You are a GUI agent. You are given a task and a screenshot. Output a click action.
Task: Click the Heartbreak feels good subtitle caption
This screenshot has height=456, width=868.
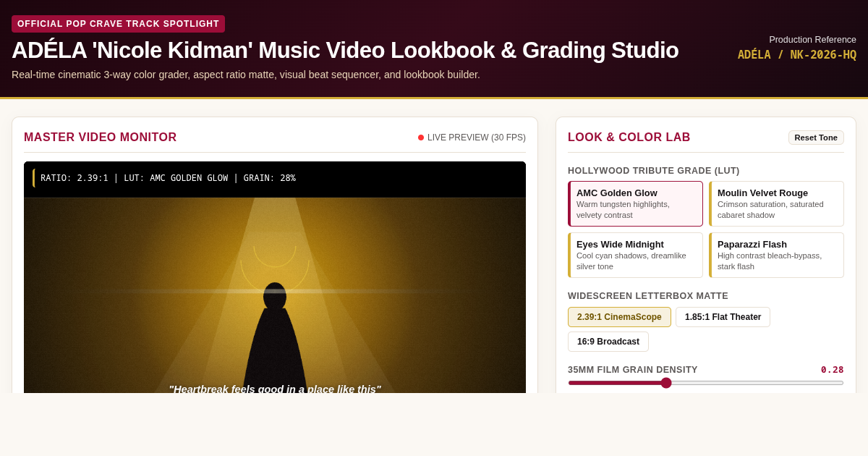click(275, 388)
